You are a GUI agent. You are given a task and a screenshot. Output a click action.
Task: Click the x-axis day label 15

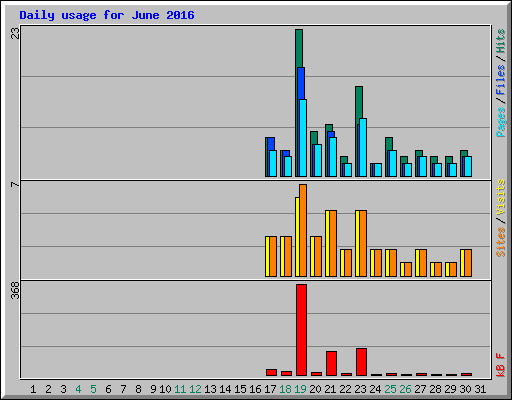(240, 389)
